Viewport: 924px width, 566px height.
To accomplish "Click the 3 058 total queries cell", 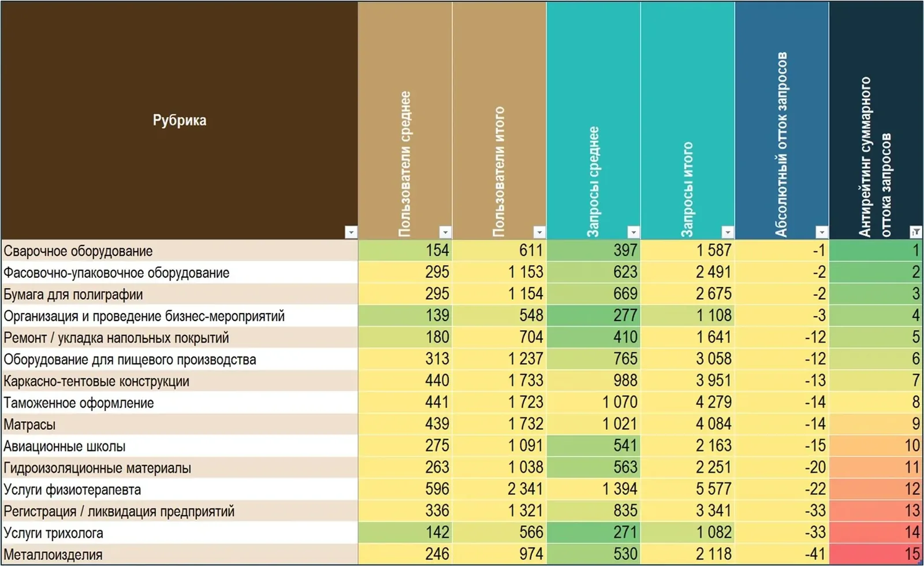I will 687,359.
